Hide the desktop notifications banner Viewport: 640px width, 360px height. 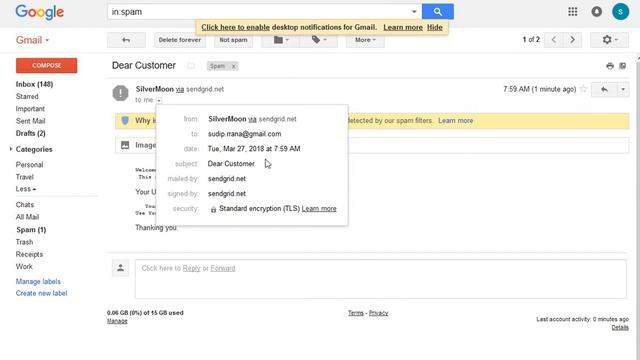pos(435,27)
